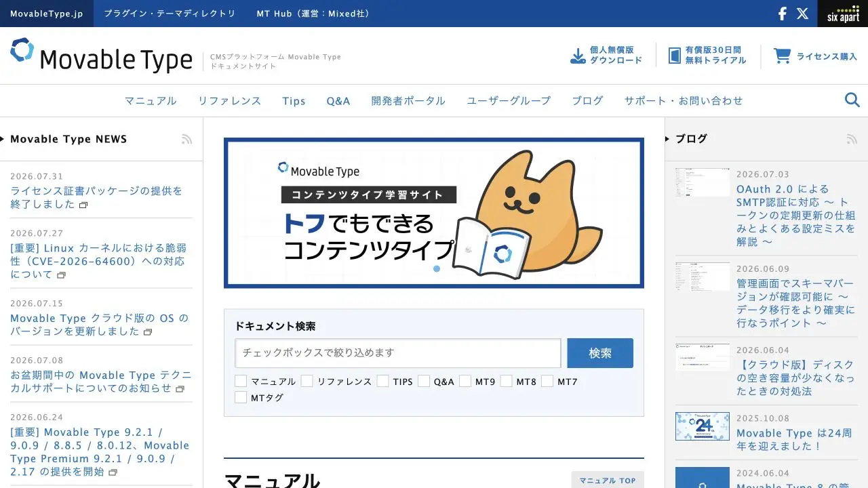Check the MTタグ checkbox
Viewport: 868px width, 488px height.
(x=241, y=397)
